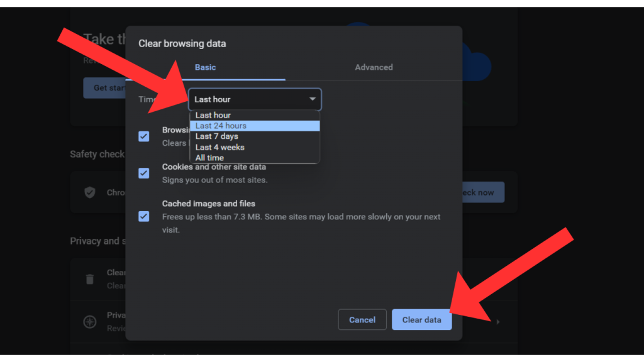This screenshot has height=362, width=644.
Task: Uncheck the Cookies and other site data checkbox
Action: click(144, 173)
